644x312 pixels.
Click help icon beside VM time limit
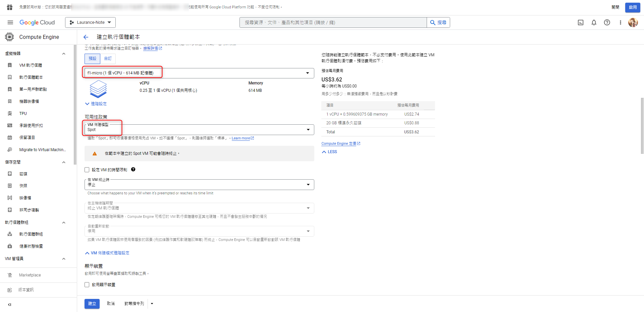pyautogui.click(x=133, y=170)
